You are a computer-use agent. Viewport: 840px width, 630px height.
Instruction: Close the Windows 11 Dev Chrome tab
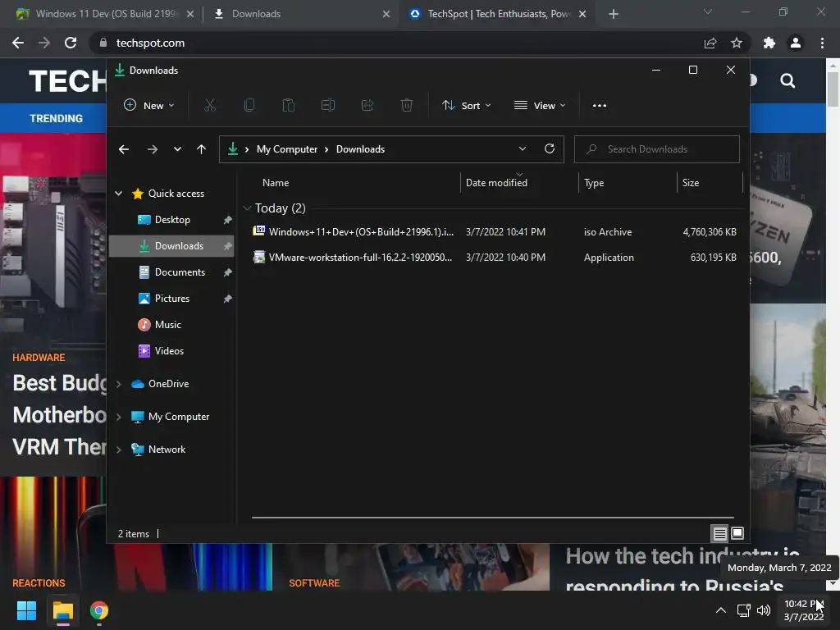190,14
